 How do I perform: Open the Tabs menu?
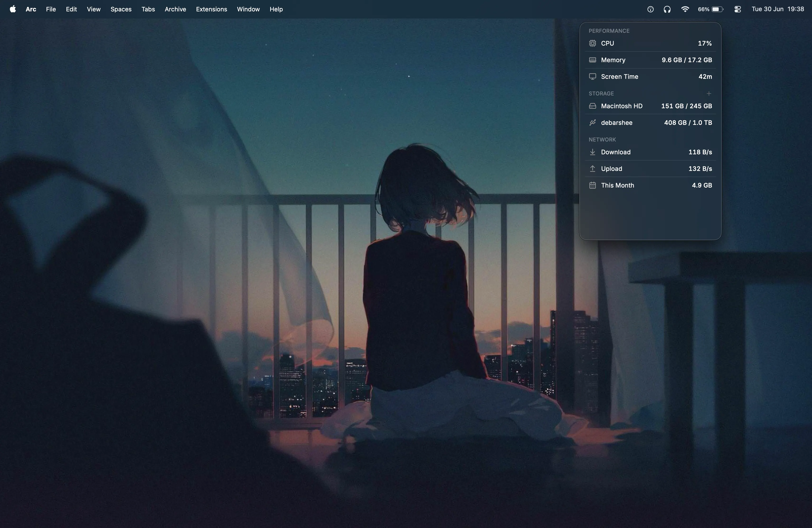click(148, 9)
